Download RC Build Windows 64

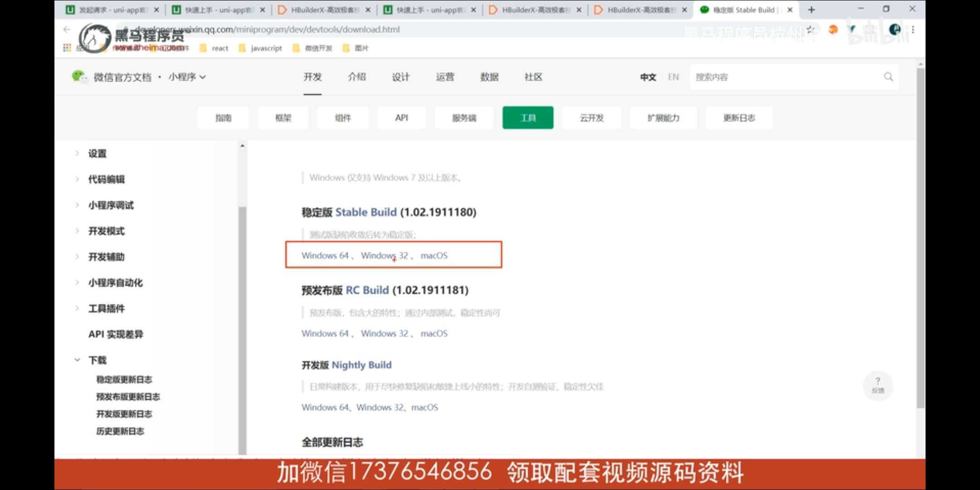click(x=325, y=333)
